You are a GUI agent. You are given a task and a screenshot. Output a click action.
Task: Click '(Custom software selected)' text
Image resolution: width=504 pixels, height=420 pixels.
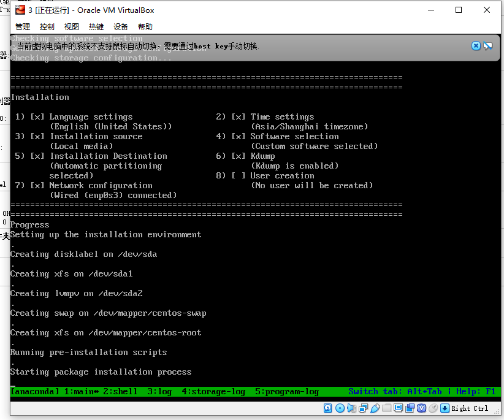pos(314,146)
